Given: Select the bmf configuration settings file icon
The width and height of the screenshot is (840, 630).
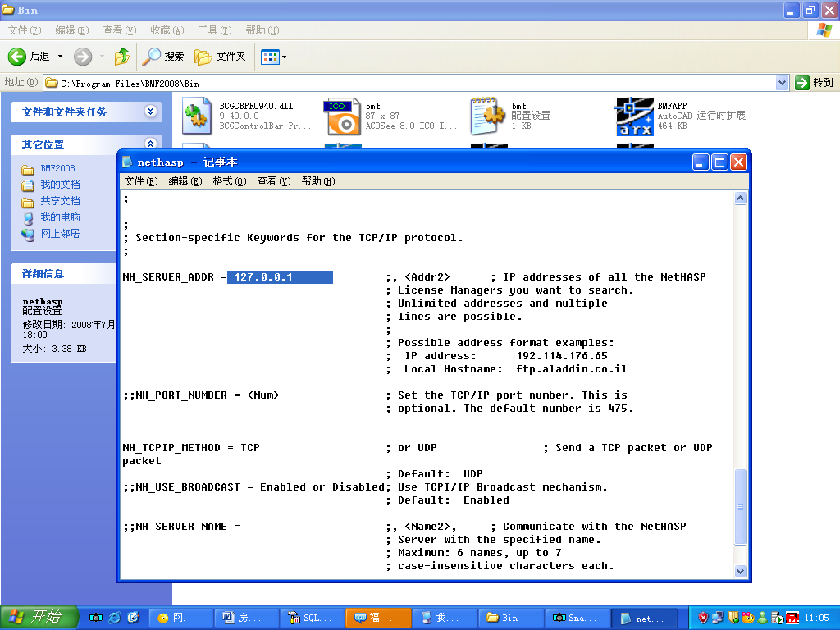Looking at the screenshot, I should pos(487,116).
